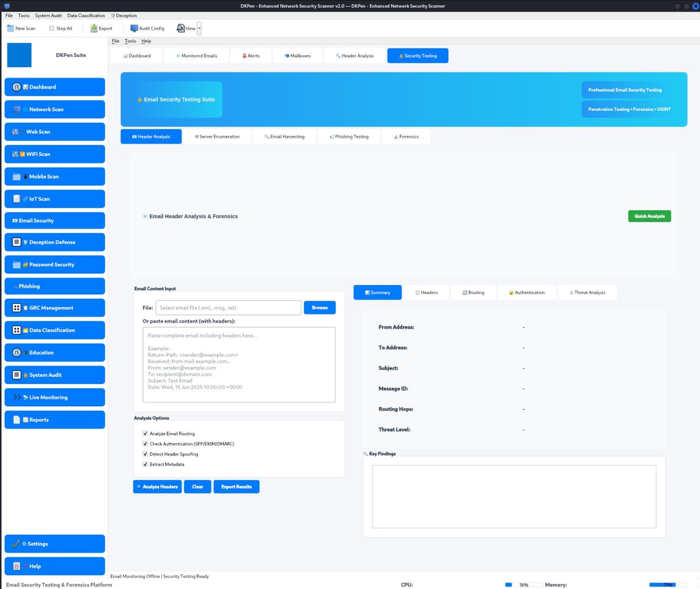Screen dimensions: 700x589
Task: Click the Reports document icon in sidebar
Action: click(17, 420)
